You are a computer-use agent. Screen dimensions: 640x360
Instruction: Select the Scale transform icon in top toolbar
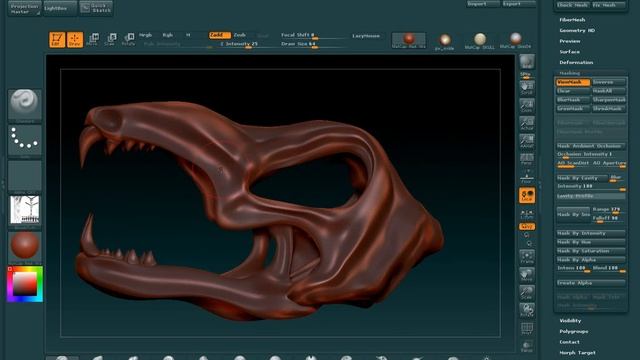[111, 40]
